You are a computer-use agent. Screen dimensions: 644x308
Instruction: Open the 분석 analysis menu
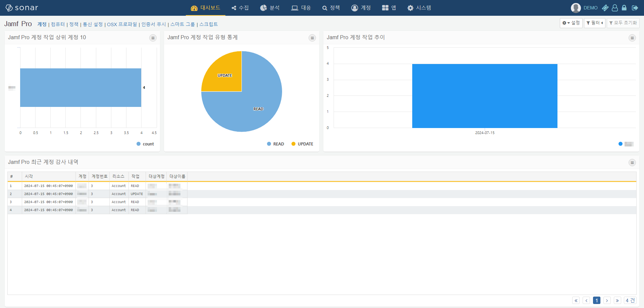click(x=270, y=8)
